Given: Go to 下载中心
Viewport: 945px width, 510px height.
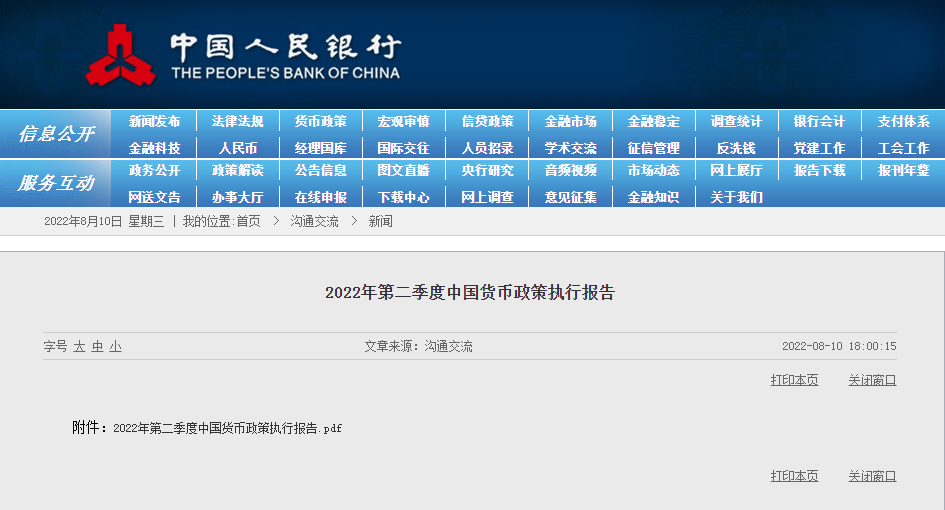Looking at the screenshot, I should [x=403, y=197].
